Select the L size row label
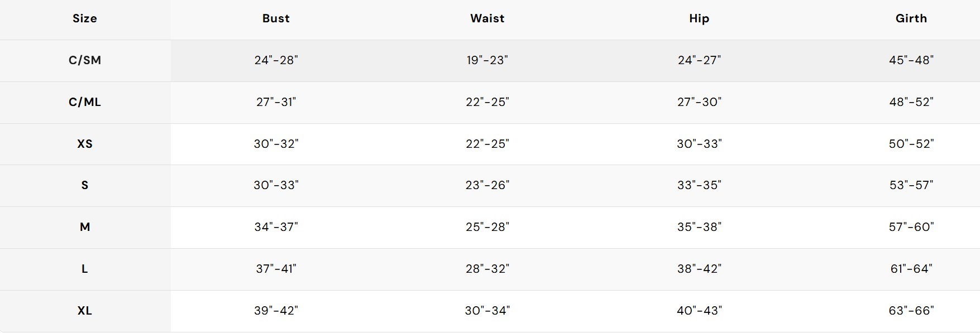Screen dimensions: 980x333 tap(85, 269)
